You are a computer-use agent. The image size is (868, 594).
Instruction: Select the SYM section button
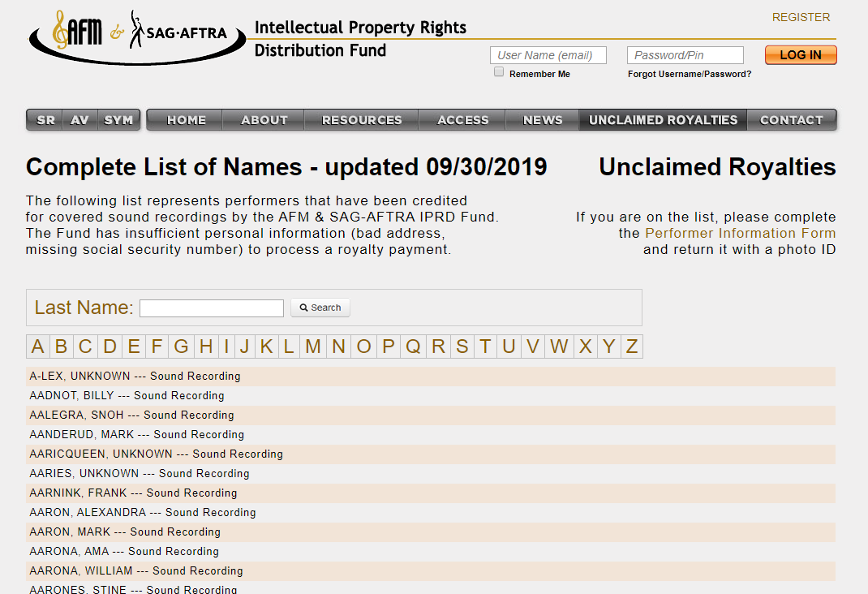[118, 119]
